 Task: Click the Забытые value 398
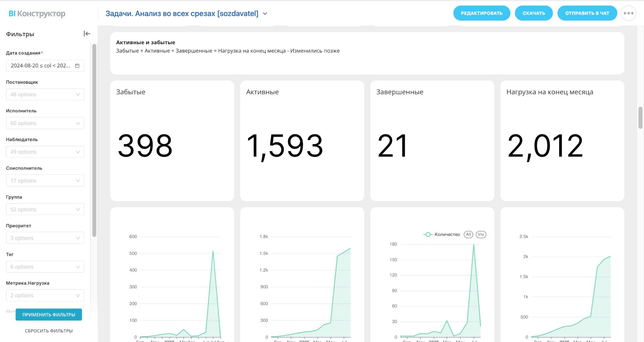pyautogui.click(x=145, y=146)
